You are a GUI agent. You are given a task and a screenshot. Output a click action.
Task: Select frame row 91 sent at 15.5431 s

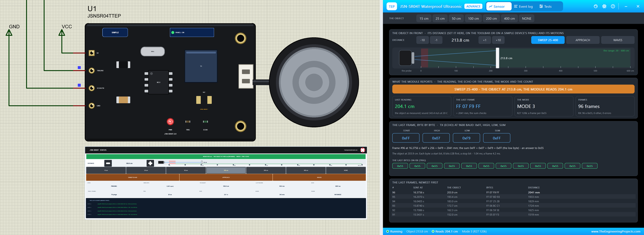click(513, 215)
